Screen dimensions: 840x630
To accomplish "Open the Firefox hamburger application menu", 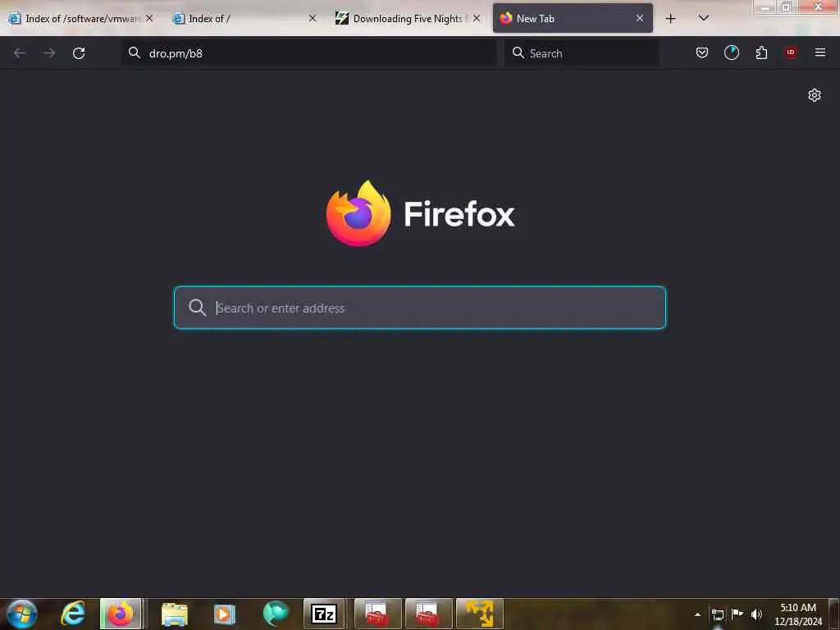I will (820, 52).
